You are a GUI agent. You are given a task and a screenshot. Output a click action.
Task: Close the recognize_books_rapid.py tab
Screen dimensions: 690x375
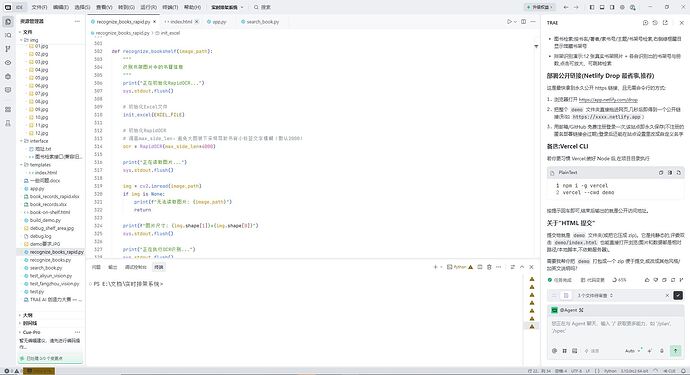(154, 22)
